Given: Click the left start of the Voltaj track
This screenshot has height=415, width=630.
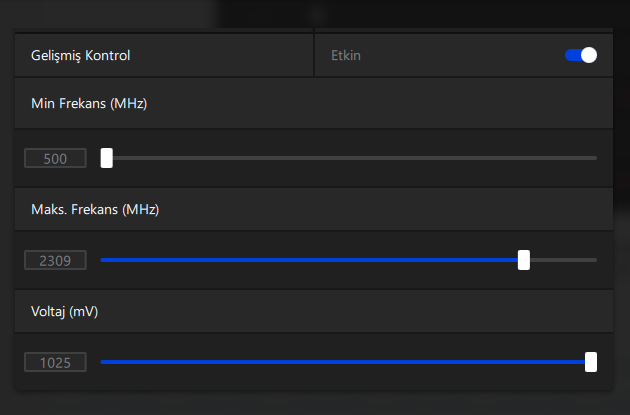Looking at the screenshot, I should [104, 362].
